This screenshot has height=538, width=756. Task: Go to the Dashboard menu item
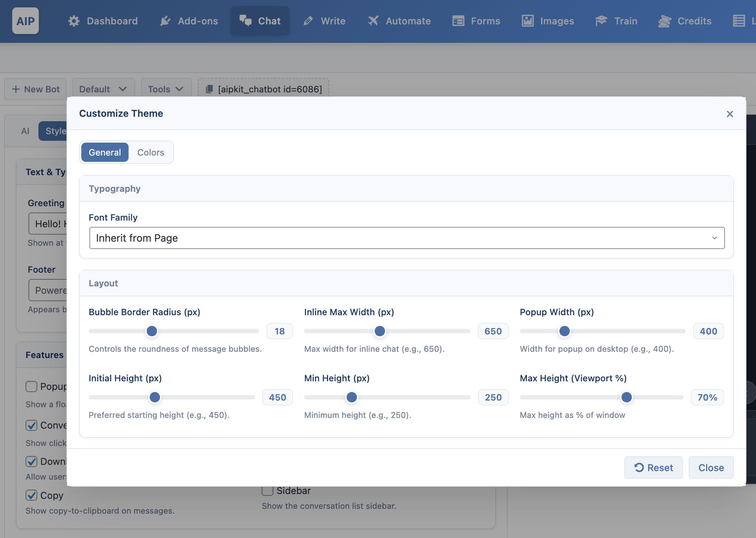point(103,21)
